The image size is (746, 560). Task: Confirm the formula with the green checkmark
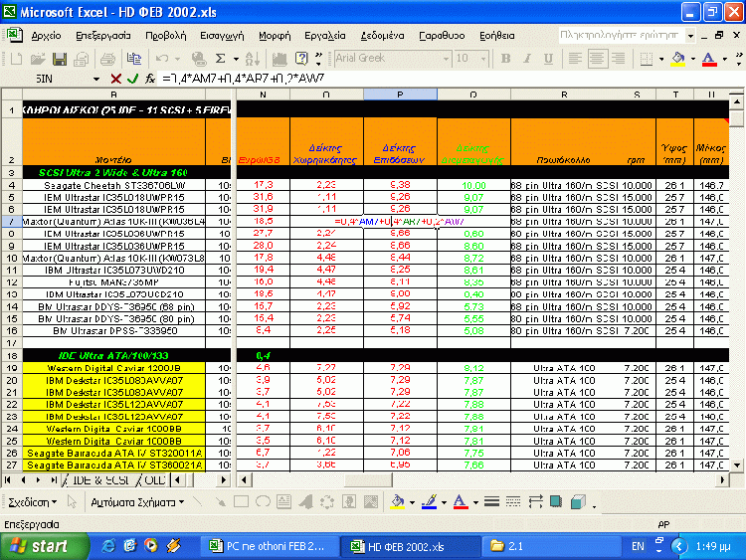pos(132,79)
